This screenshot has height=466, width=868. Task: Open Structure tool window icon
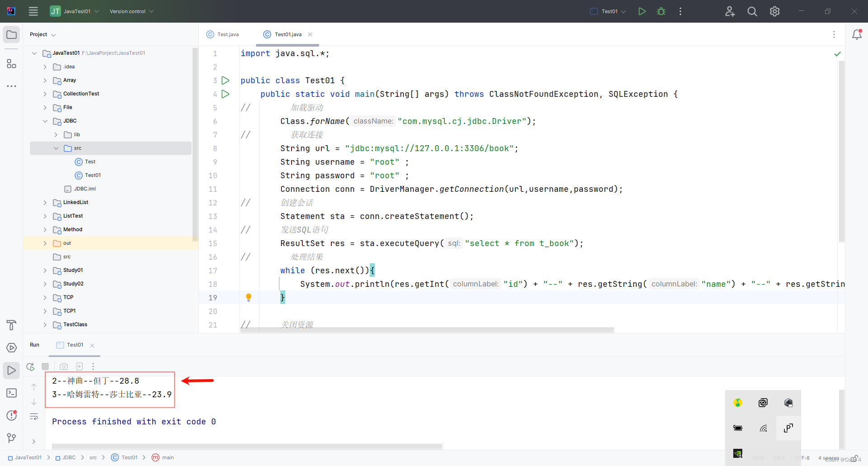(x=11, y=64)
